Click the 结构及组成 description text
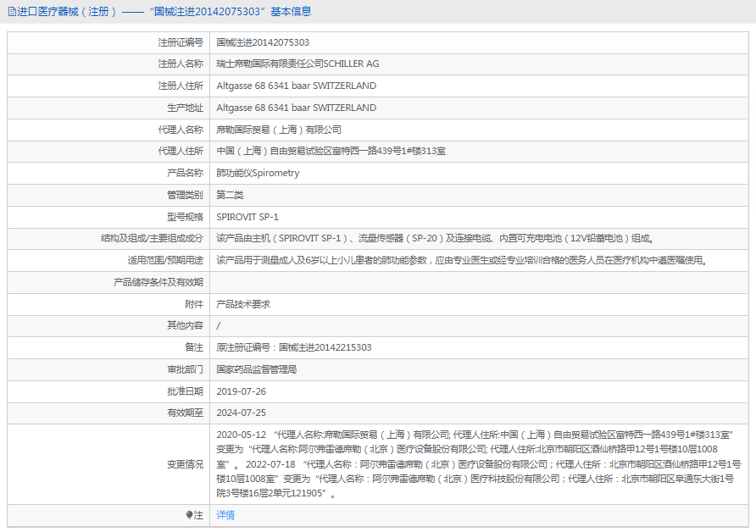 point(435,238)
